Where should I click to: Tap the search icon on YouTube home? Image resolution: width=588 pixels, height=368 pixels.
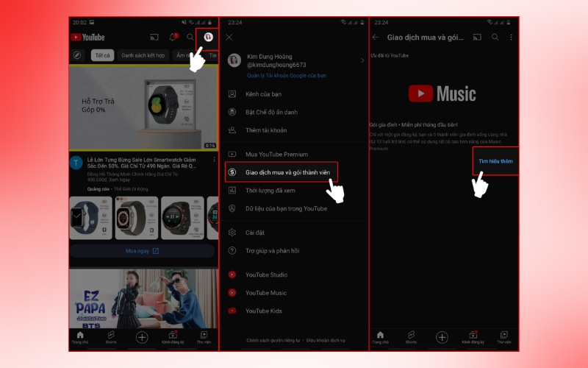190,38
